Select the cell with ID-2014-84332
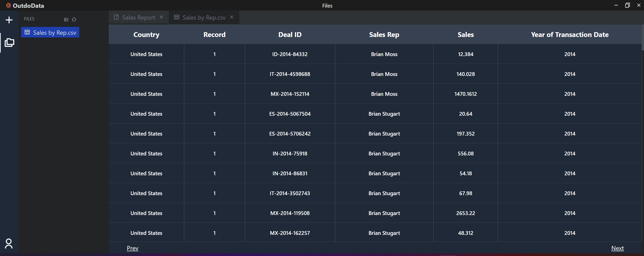The width and height of the screenshot is (644, 256). [290, 54]
